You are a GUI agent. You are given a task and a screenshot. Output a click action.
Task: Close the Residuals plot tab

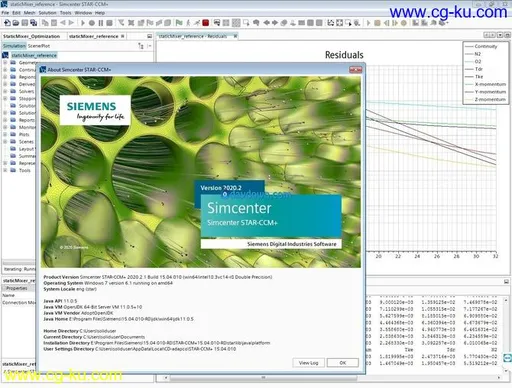point(235,36)
